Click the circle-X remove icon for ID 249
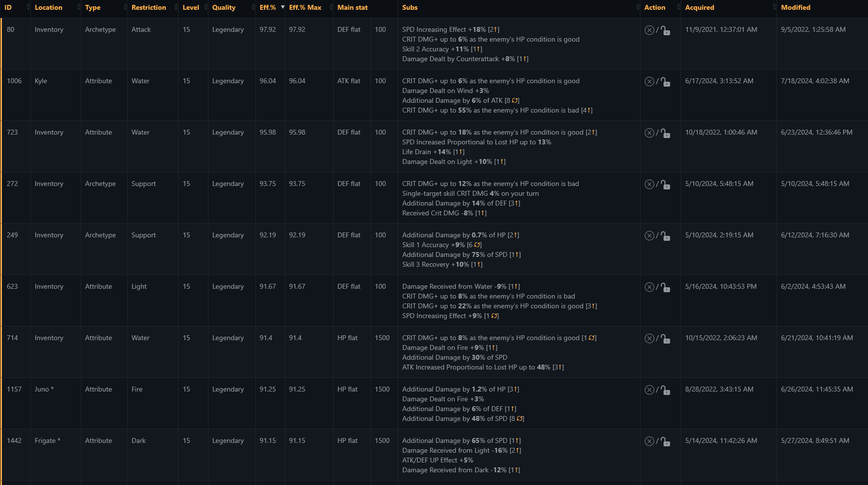 pyautogui.click(x=649, y=235)
